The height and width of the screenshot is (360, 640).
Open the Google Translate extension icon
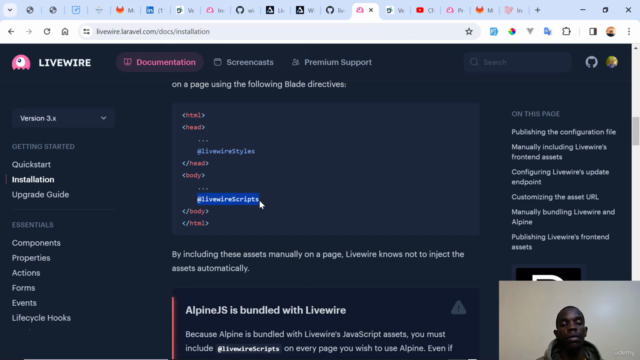coord(548,31)
